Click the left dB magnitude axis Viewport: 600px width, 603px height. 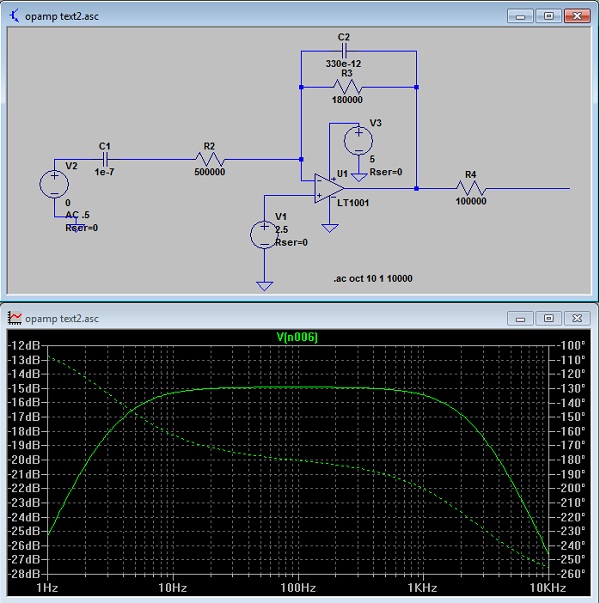click(x=24, y=460)
